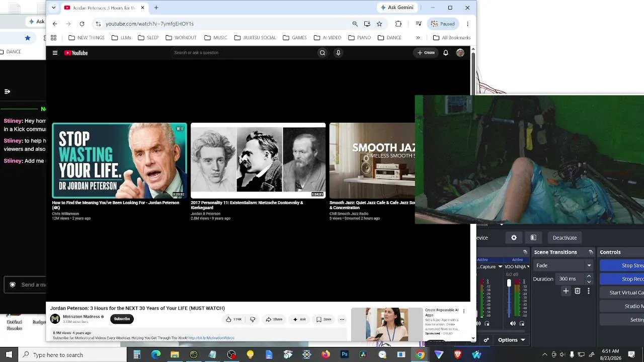
Task: Open the audio mixer Options dropdown
Action: (512, 340)
